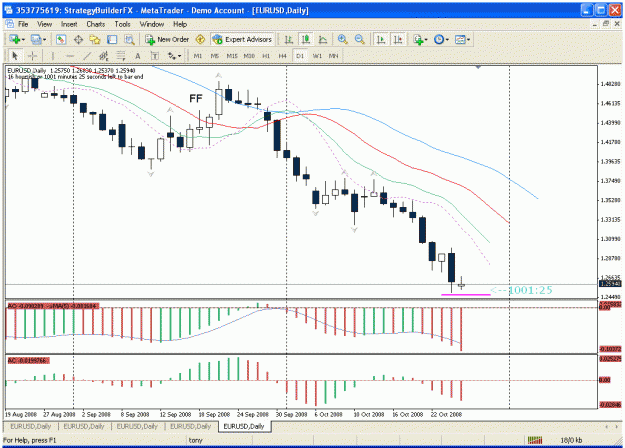Zoom out on the chart
The width and height of the screenshot is (625, 448).
tap(360, 39)
